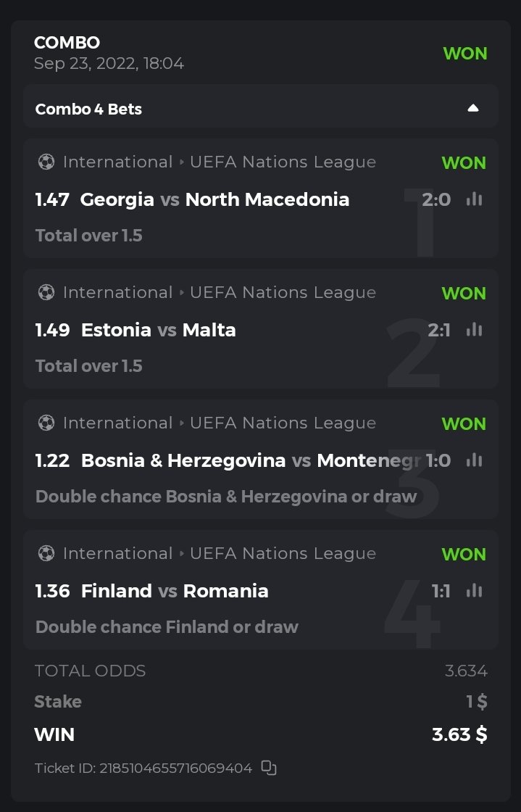This screenshot has width=521, height=812.
Task: Click the 3.63 $ win amount
Action: (459, 734)
